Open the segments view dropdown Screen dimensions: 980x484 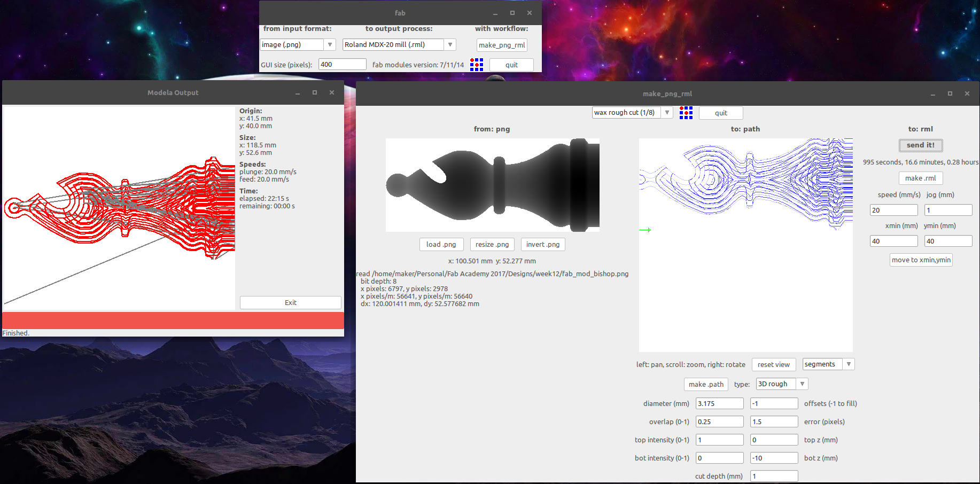coord(829,364)
